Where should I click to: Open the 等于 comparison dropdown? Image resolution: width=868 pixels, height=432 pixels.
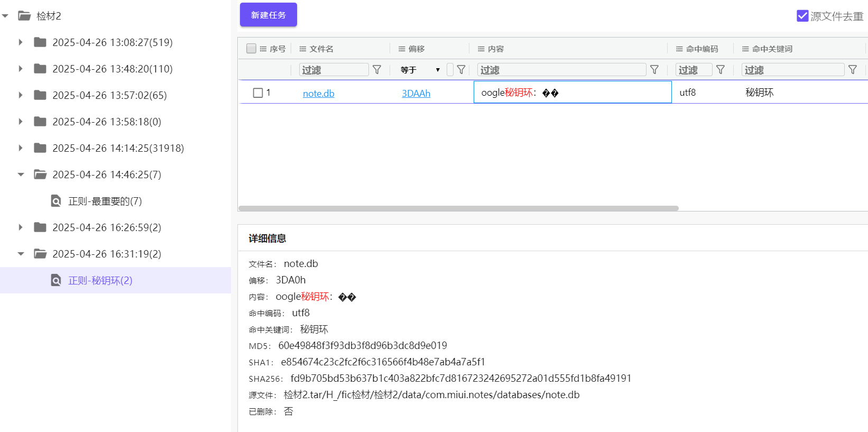pos(420,70)
